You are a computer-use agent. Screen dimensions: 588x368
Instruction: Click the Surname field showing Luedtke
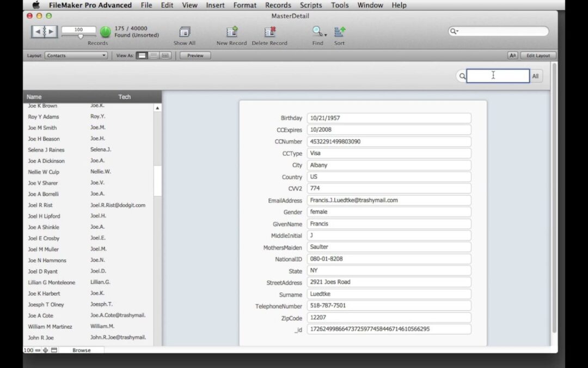[x=389, y=294]
